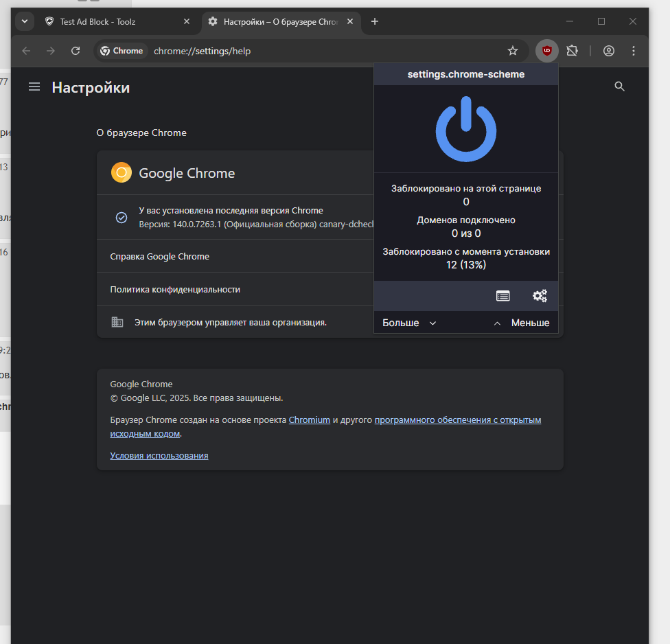Image resolution: width=670 pixels, height=644 pixels.
Task: Collapse popup with 'Меньше'
Action: 521,323
